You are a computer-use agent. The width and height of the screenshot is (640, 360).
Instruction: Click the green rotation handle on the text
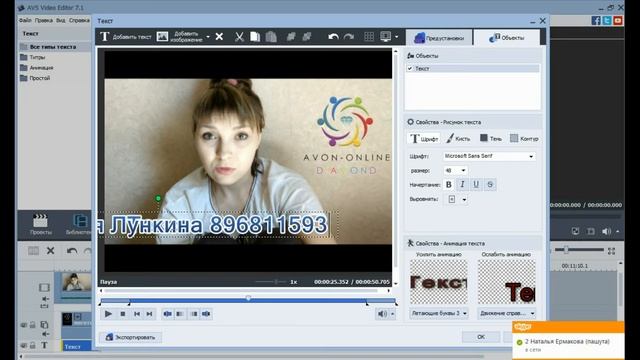click(x=158, y=198)
